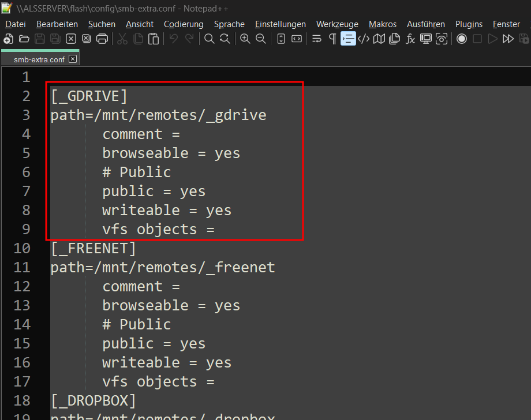Toggle show all characters pilcrow icon

point(332,39)
